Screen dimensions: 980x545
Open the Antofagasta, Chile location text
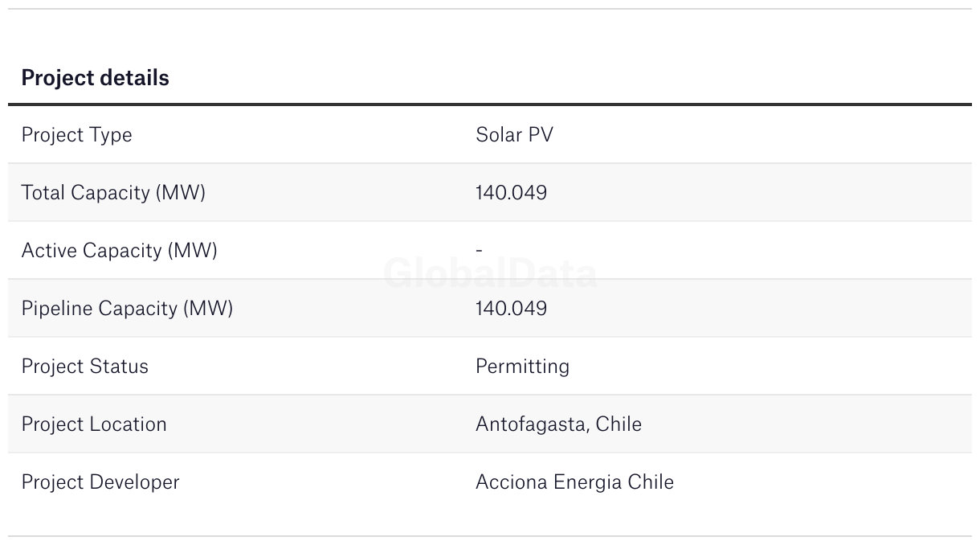click(558, 424)
